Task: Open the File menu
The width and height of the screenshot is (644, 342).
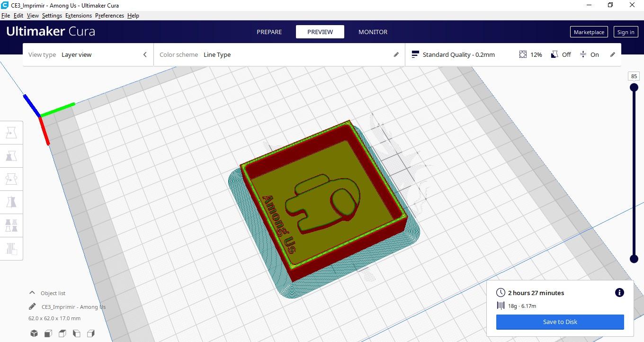Action: [x=6, y=16]
